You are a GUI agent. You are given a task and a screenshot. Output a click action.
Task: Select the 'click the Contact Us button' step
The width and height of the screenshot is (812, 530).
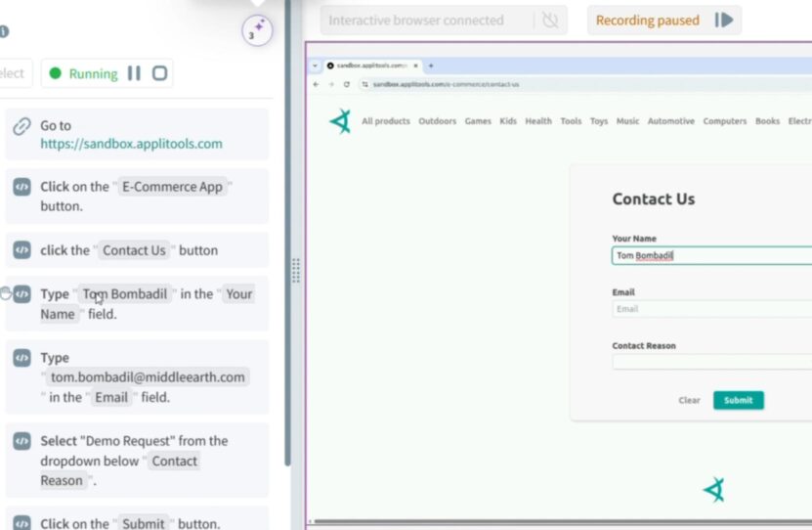click(x=137, y=250)
